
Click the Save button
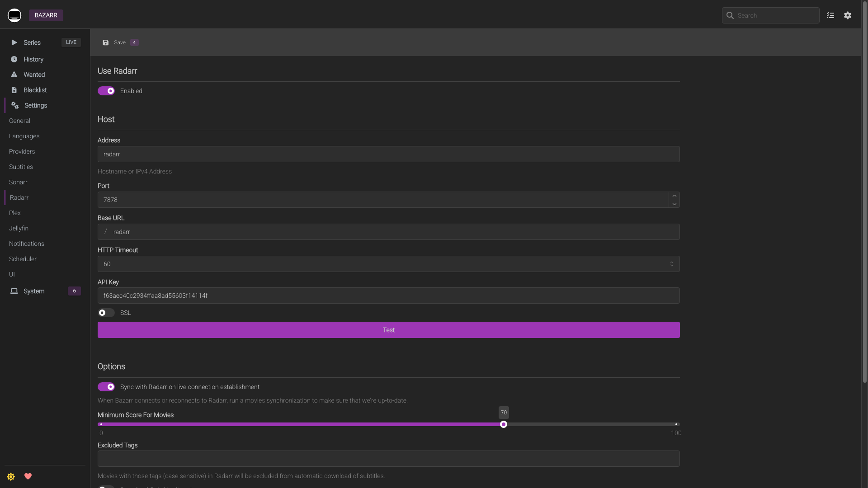click(120, 42)
